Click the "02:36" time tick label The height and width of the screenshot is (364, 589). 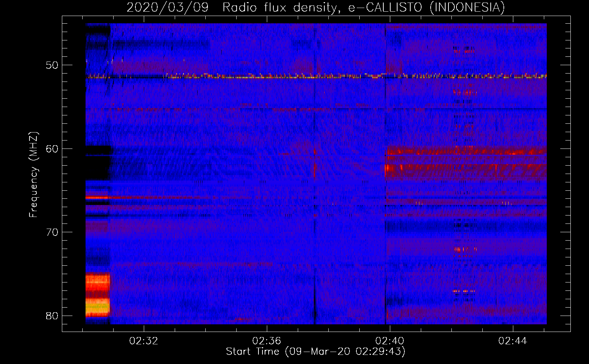267,341
